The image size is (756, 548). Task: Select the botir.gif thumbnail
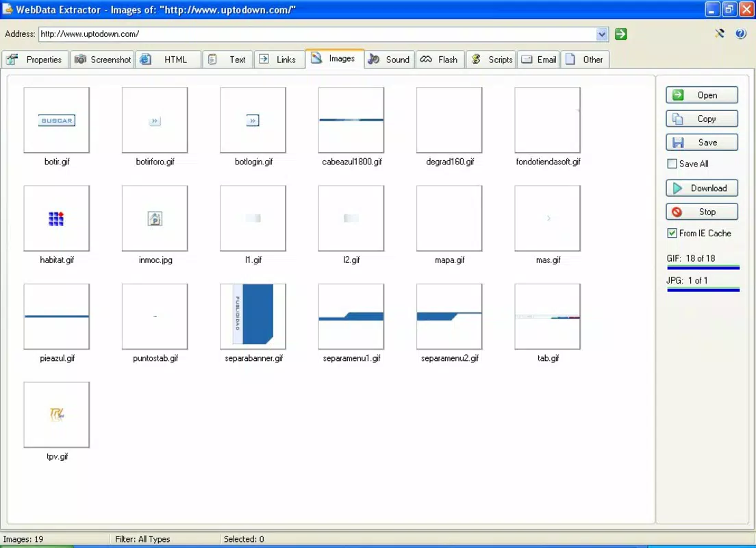pos(56,120)
